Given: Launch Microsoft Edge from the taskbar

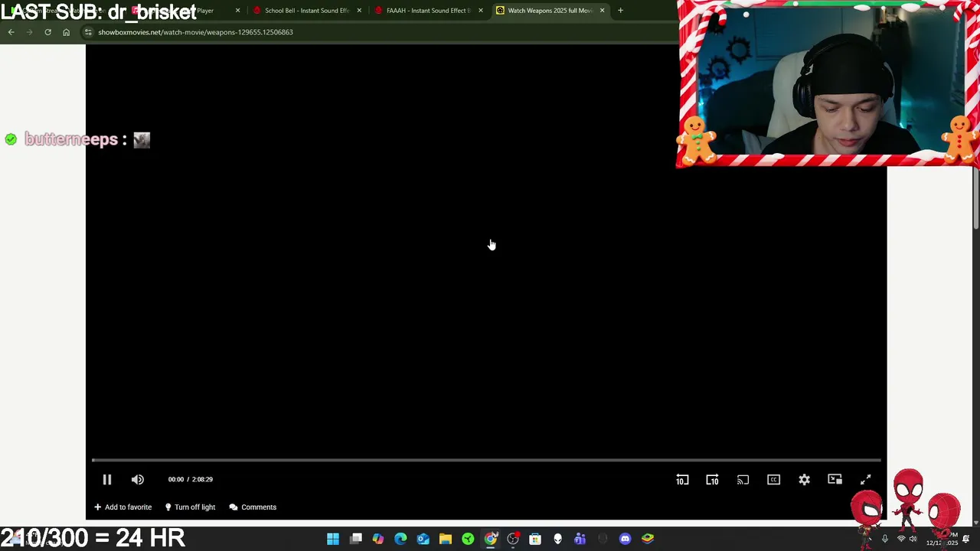Looking at the screenshot, I should (x=400, y=539).
